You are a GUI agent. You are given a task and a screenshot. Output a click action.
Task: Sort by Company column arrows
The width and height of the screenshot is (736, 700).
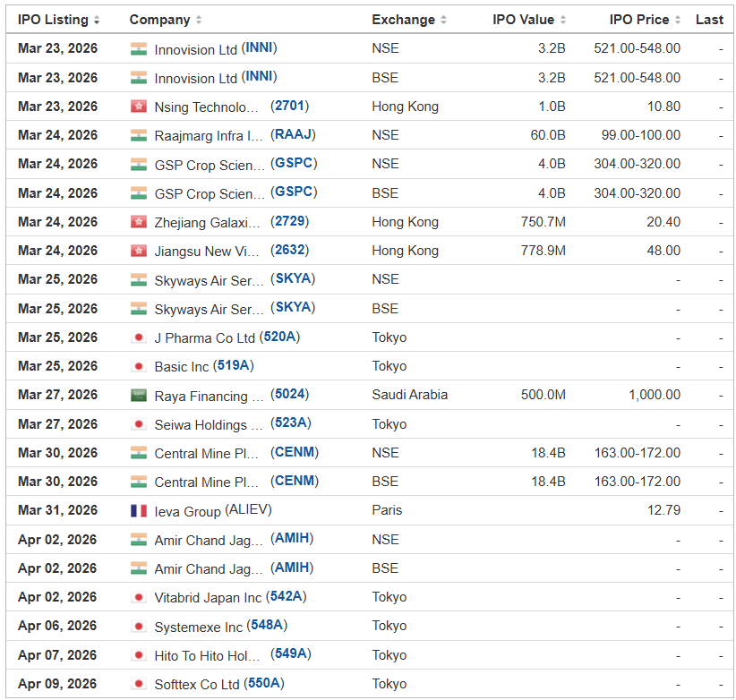click(x=199, y=20)
